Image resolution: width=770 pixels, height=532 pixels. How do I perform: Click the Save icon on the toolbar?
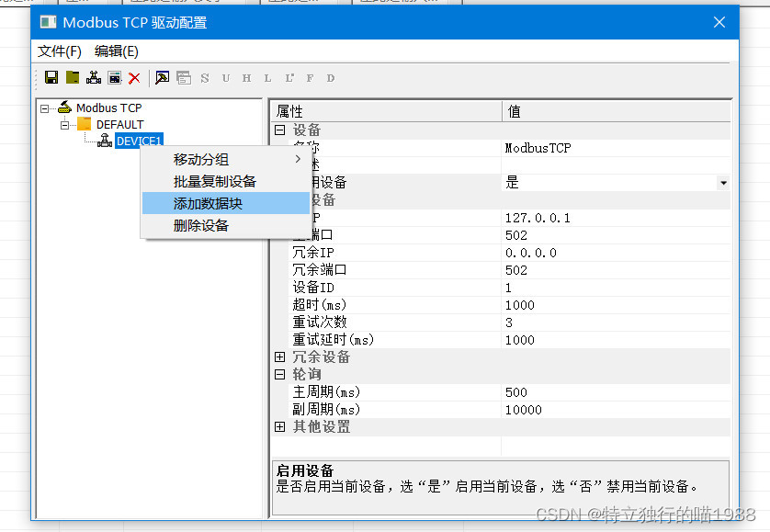coord(51,77)
